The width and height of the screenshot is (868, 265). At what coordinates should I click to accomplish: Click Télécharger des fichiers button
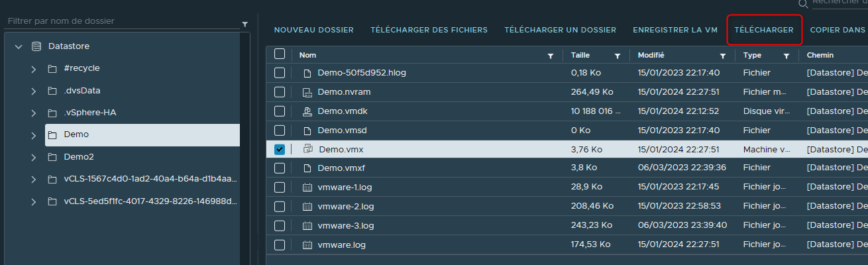pyautogui.click(x=429, y=30)
